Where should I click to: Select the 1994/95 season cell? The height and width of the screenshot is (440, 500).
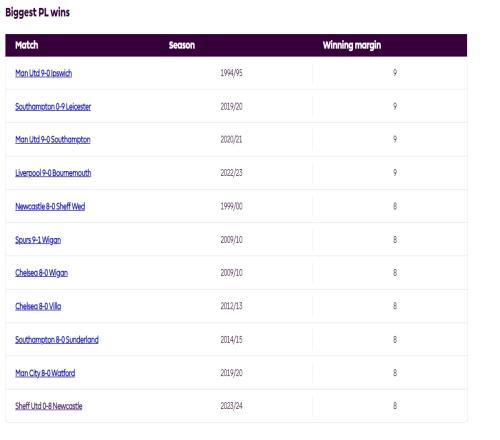[x=231, y=73]
